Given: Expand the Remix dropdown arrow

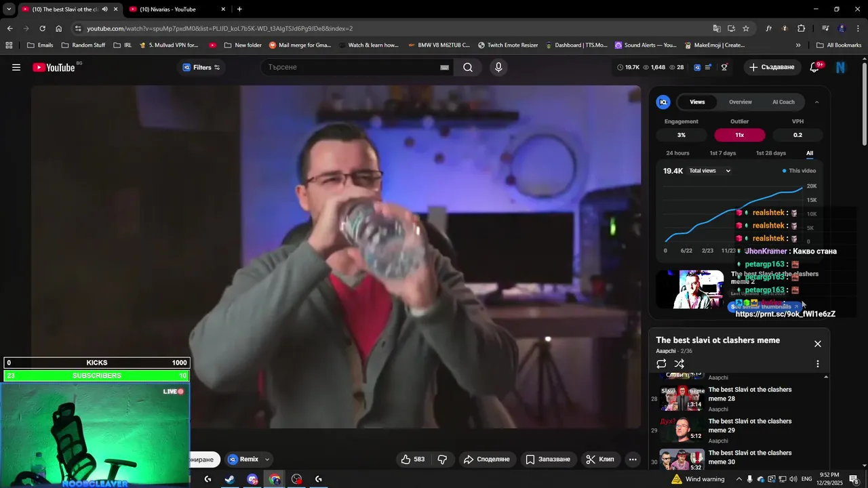Looking at the screenshot, I should click(267, 460).
